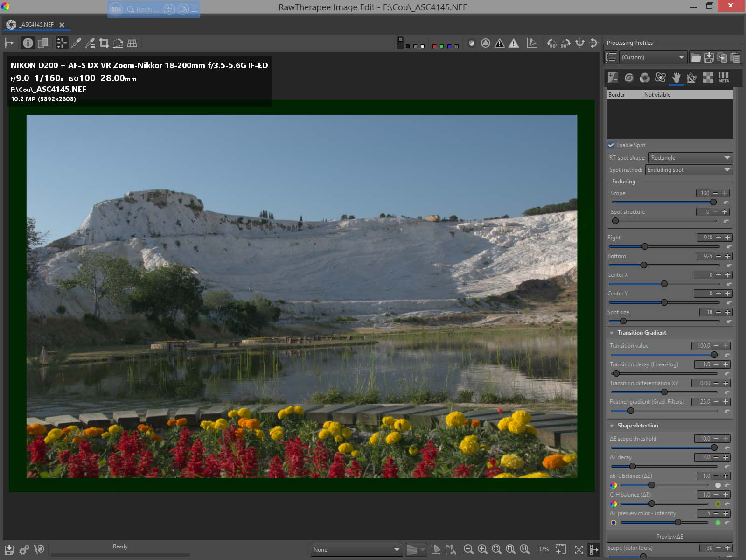
Task: Open preferences gear icon at bottom left
Action: click(24, 549)
